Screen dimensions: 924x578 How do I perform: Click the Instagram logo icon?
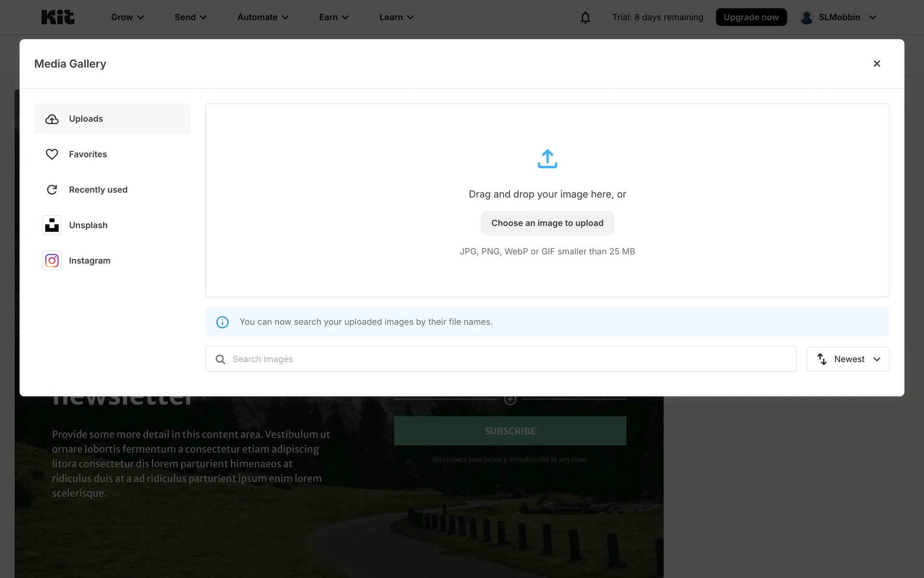pyautogui.click(x=52, y=261)
